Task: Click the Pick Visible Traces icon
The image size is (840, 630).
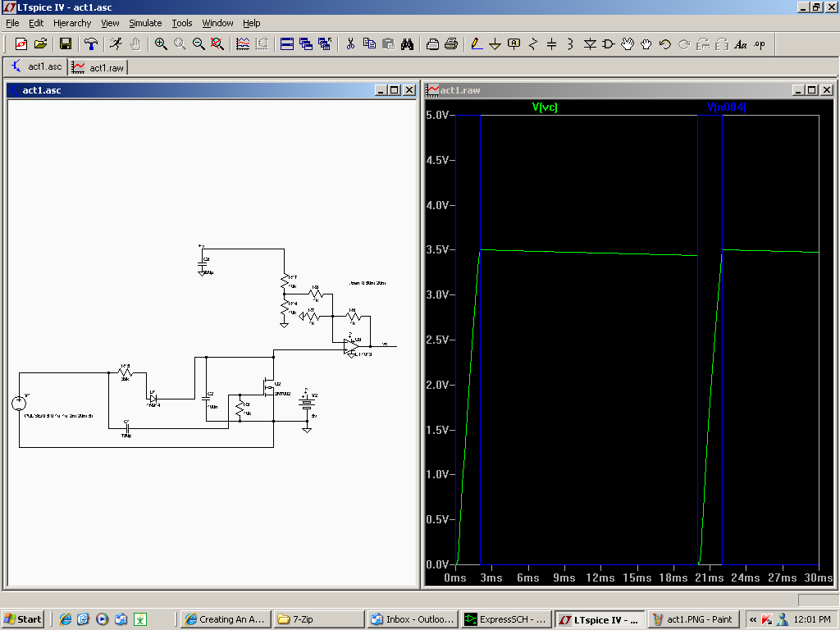Action: coord(243,44)
